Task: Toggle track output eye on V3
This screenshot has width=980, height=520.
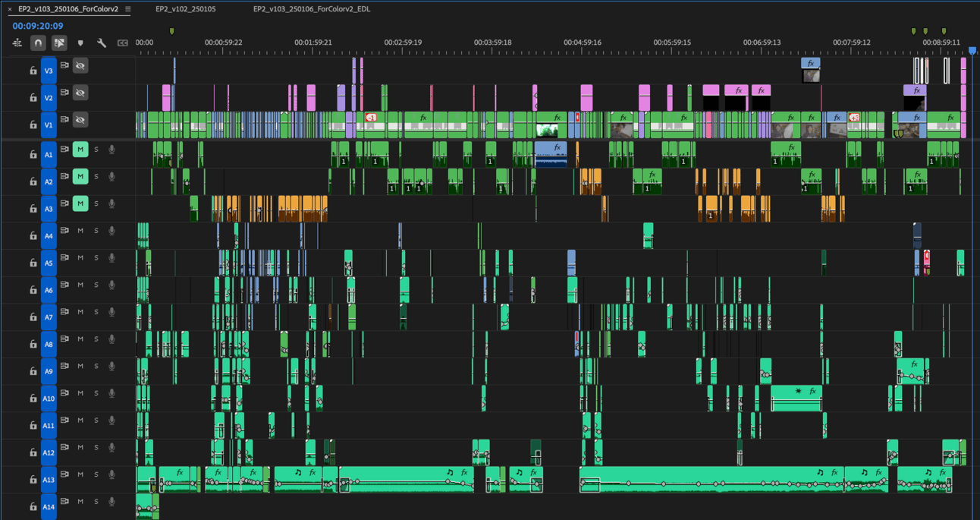Action: click(x=80, y=66)
